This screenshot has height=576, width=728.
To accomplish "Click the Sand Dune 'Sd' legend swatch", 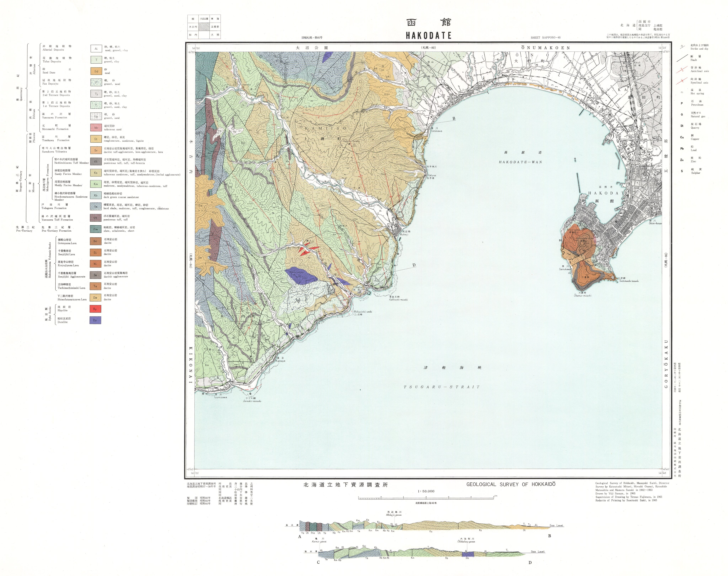I will 96,71.
